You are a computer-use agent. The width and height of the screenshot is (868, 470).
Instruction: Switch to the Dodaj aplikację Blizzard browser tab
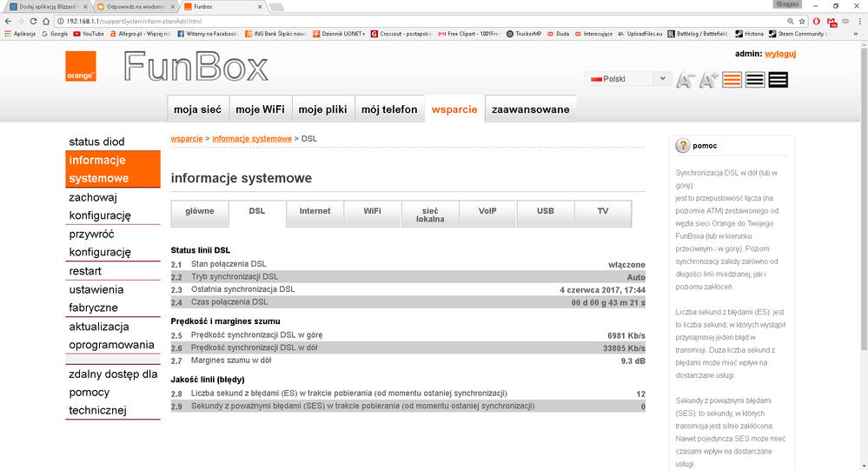47,7
